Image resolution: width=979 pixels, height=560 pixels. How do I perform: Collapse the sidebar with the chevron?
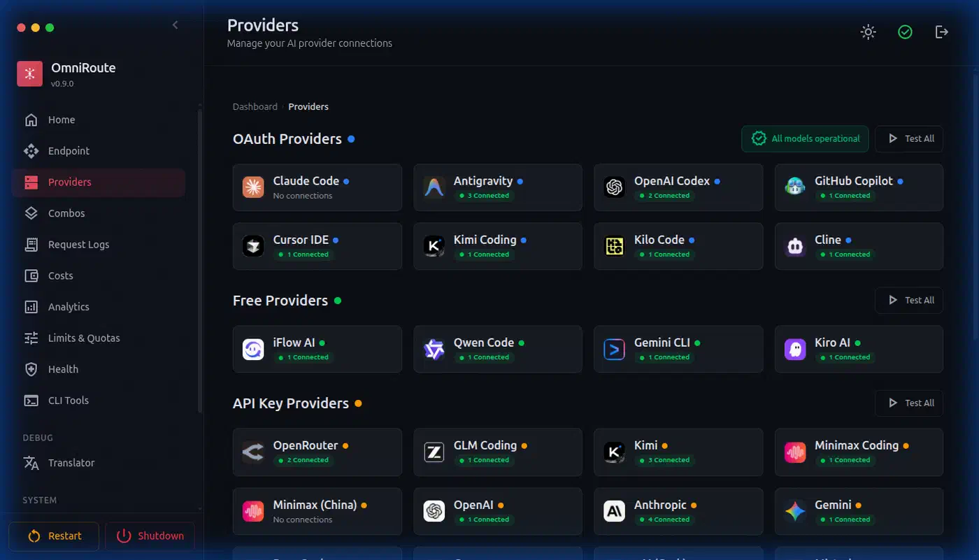tap(175, 25)
